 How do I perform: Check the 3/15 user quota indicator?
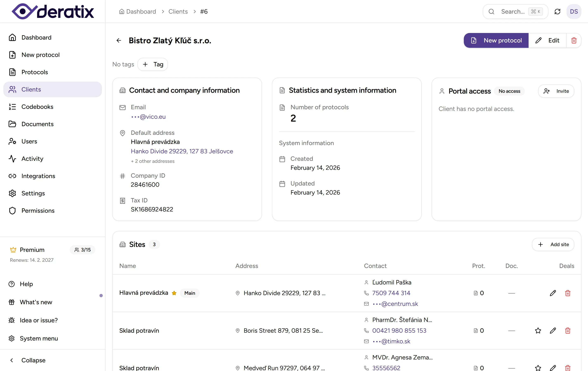click(82, 250)
